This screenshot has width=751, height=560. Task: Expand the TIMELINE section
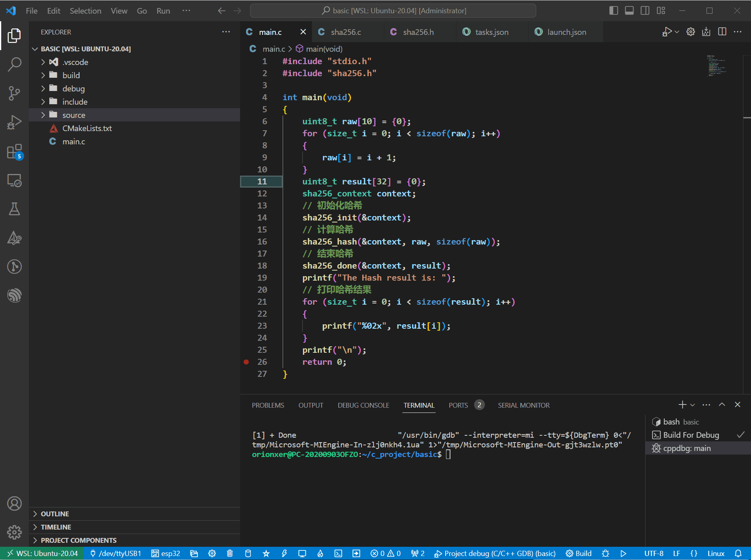pyautogui.click(x=135, y=527)
